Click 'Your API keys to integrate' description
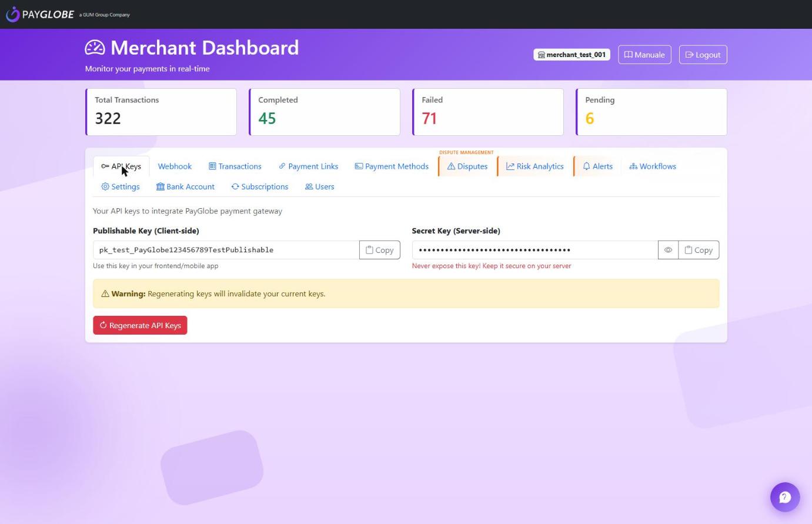 coord(188,211)
